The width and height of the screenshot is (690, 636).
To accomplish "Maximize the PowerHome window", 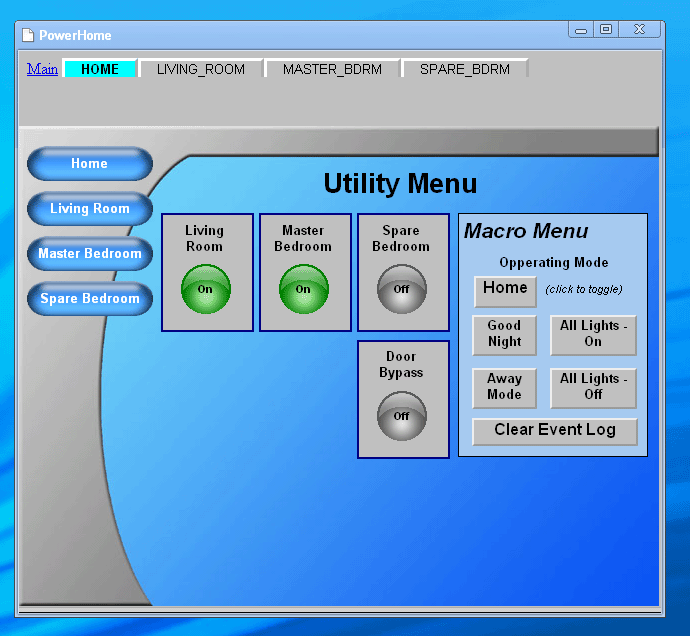I will [606, 29].
